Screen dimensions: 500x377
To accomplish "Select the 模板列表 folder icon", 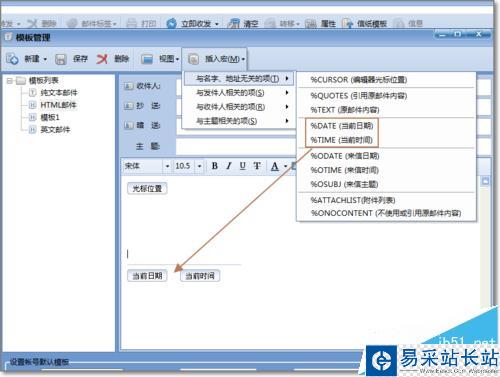I will [21, 80].
